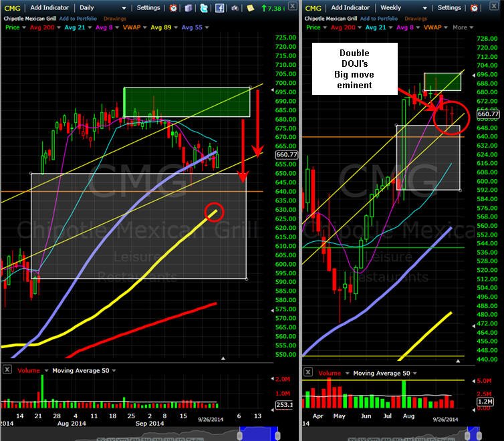Open the stacked data icon in daily toolbar
This screenshot has height=441, width=504.
(188, 8)
